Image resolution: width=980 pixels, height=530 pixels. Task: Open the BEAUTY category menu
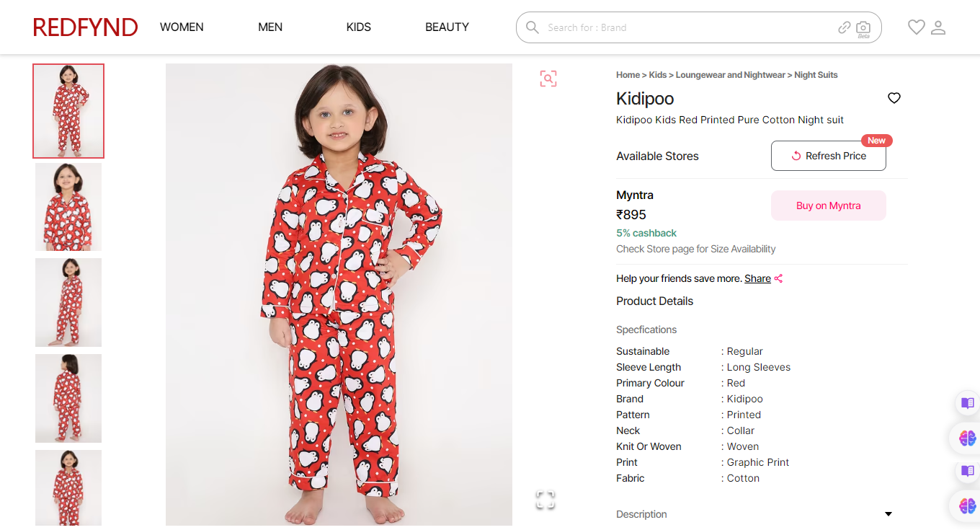click(x=447, y=27)
